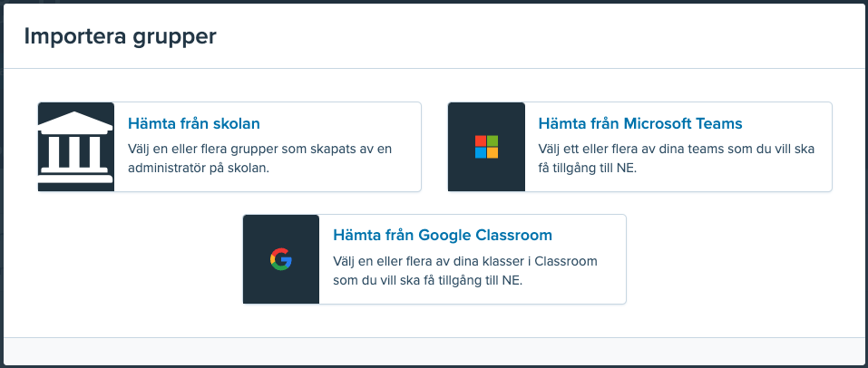
Task: Open the 'Hämta från Microsoft Teams' link
Action: tap(640, 123)
